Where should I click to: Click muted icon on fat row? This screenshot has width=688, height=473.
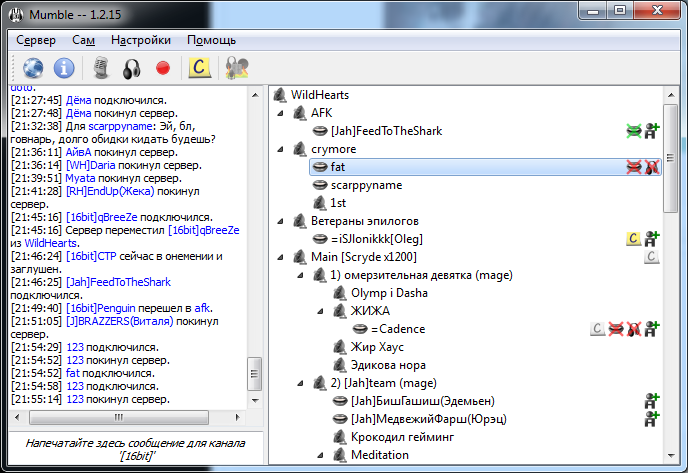click(x=634, y=167)
